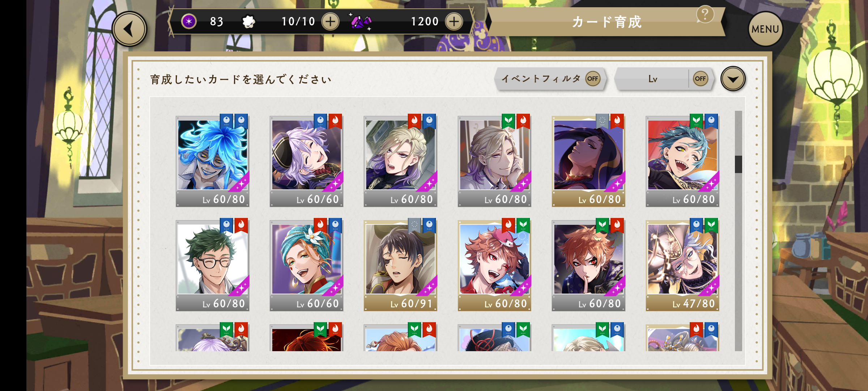The height and width of the screenshot is (391, 868).
Task: Add gems via plus next to 1200
Action: pyautogui.click(x=454, y=21)
